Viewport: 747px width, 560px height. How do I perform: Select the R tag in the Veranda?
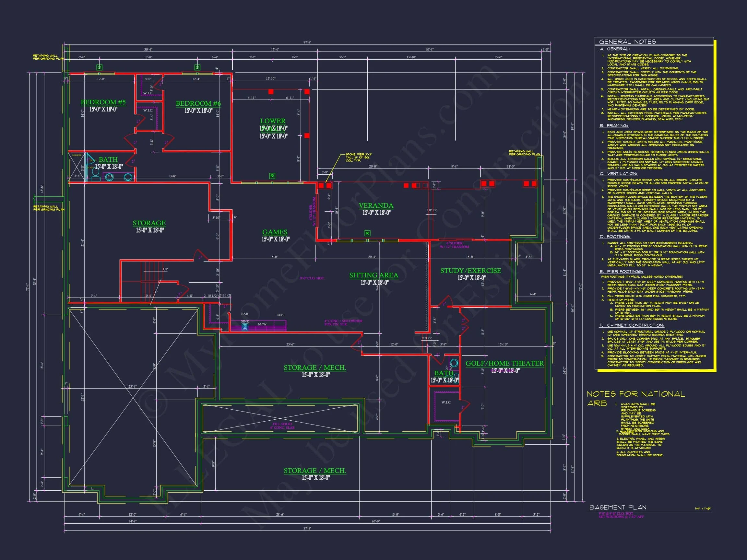tap(367, 233)
